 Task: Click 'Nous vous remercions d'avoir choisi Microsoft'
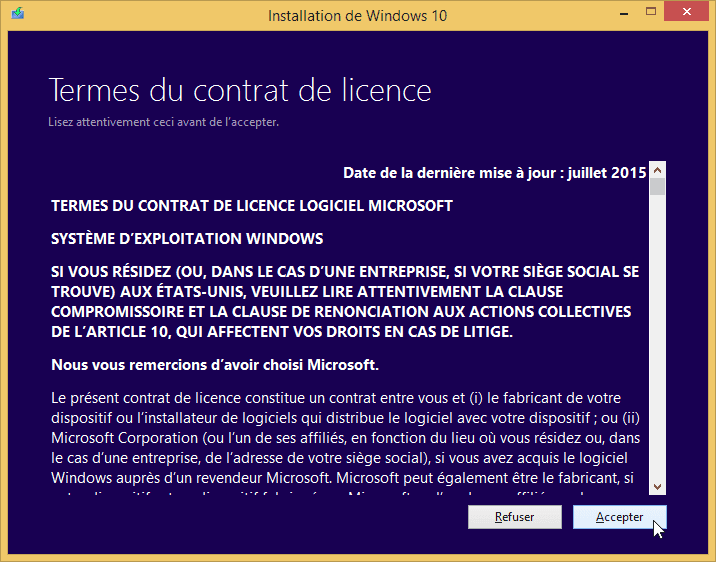(215, 363)
